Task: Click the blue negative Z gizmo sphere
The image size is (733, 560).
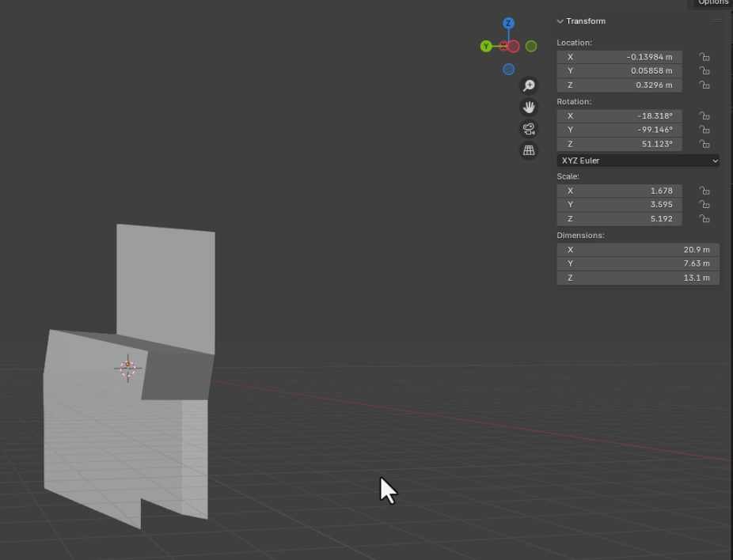Action: [x=508, y=70]
